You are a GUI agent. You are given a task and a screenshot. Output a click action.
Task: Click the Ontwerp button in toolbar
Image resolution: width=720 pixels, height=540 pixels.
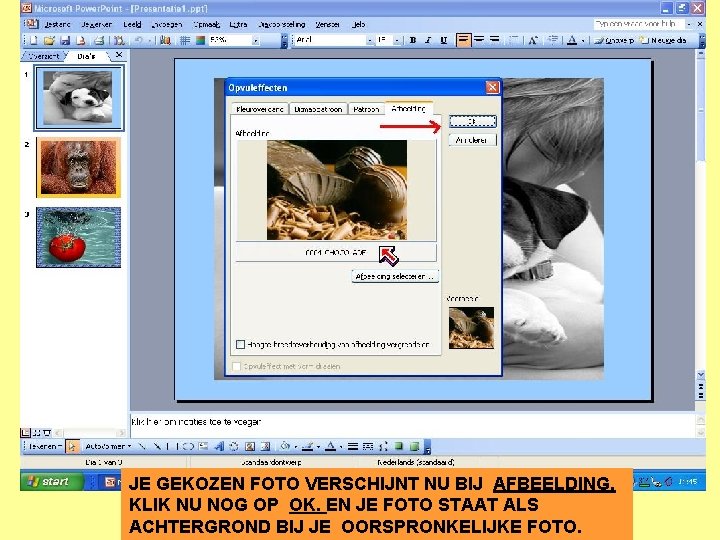[614, 40]
